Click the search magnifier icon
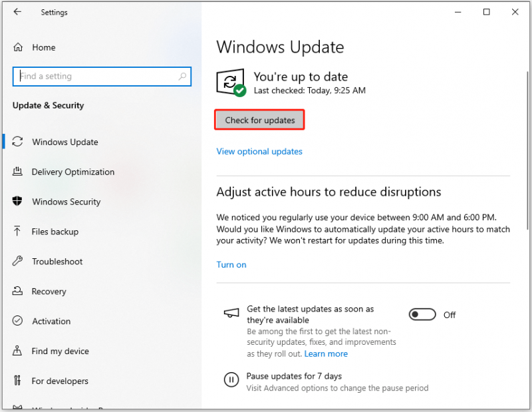The height and width of the screenshot is (412, 532). tap(182, 76)
